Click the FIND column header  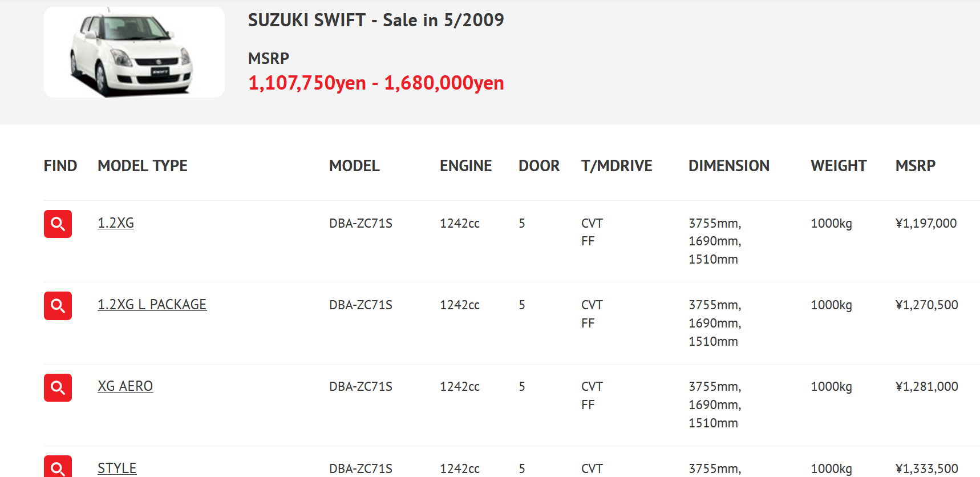(x=60, y=166)
